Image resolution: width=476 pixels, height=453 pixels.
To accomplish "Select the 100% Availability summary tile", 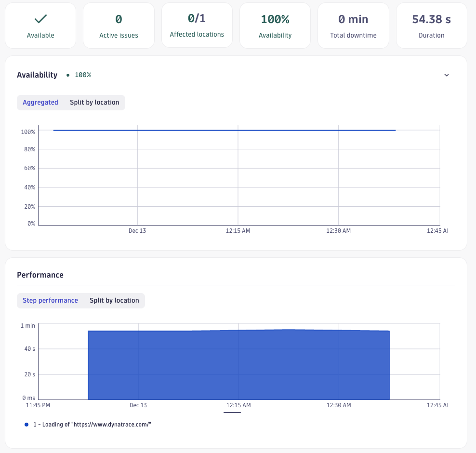I will pyautogui.click(x=275, y=25).
